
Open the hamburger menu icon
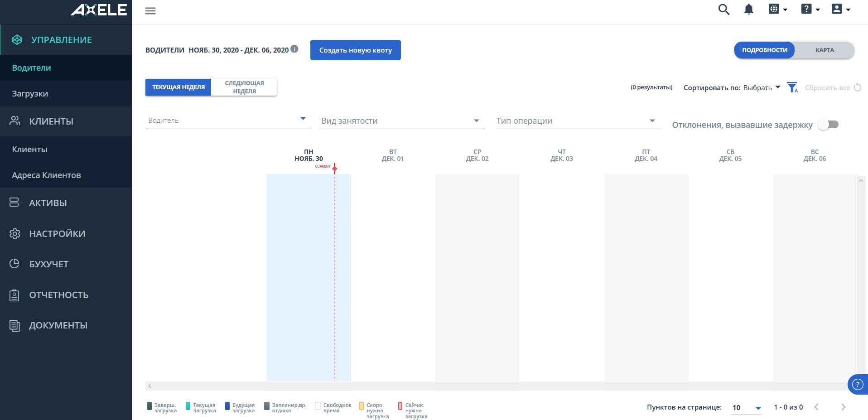point(150,11)
